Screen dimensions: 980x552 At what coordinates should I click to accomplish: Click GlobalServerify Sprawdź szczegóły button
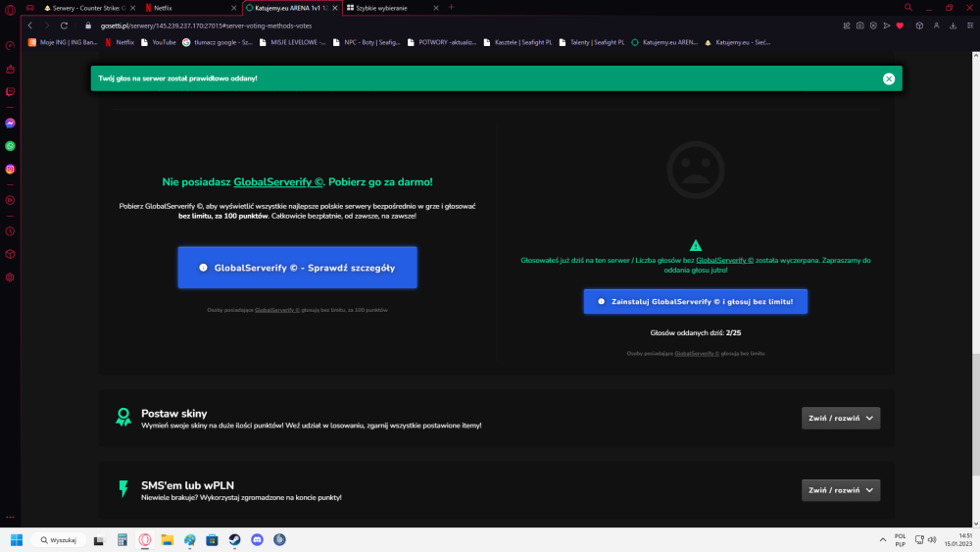click(x=298, y=268)
